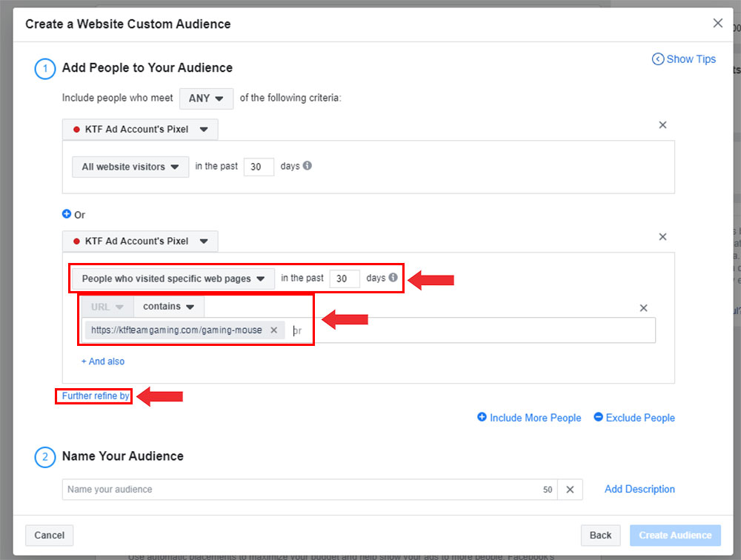Viewport: 741px width, 560px height.
Task: Click Include More People
Action: pos(529,418)
